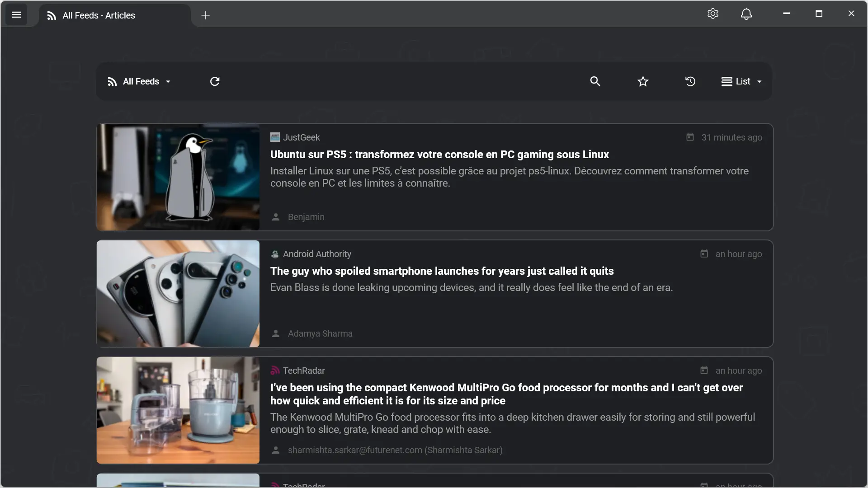Close the window
This screenshot has height=488, width=868.
[x=851, y=14]
